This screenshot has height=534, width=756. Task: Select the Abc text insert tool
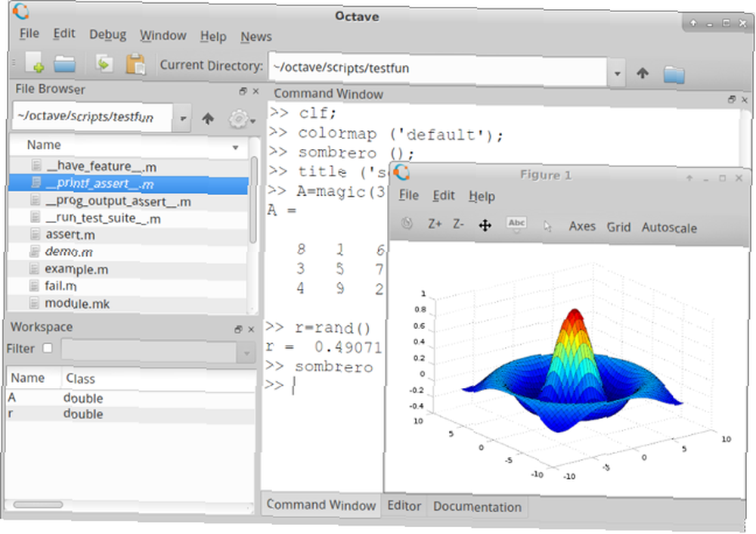[x=516, y=224]
